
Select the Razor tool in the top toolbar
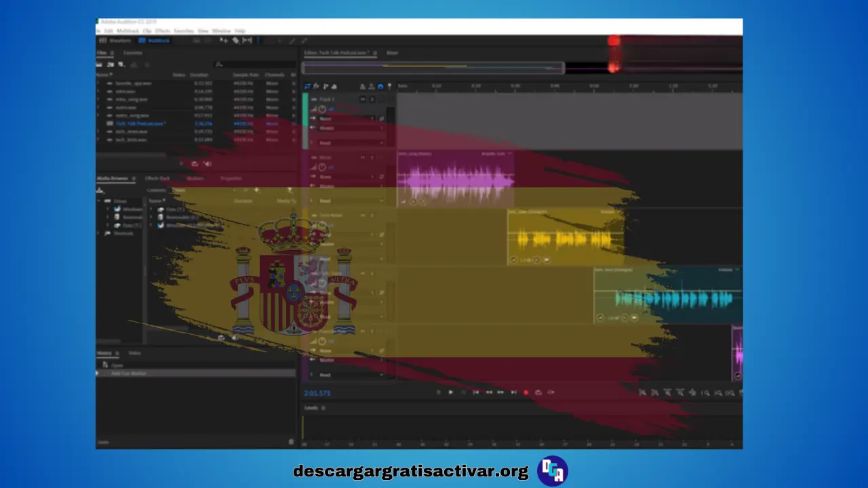(x=235, y=41)
